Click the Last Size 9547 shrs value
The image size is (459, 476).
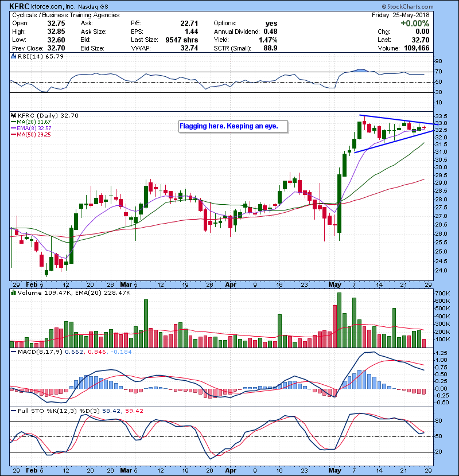coord(182,40)
